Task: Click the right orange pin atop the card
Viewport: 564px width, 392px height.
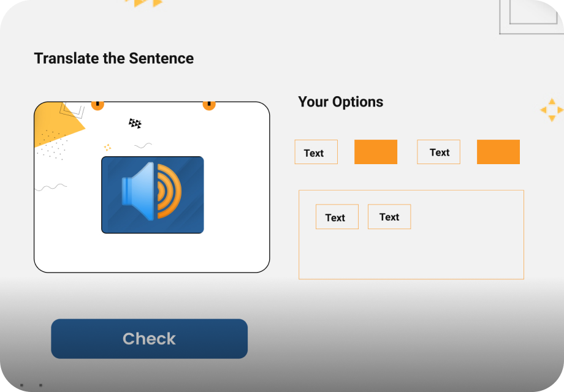Action: 209,104
